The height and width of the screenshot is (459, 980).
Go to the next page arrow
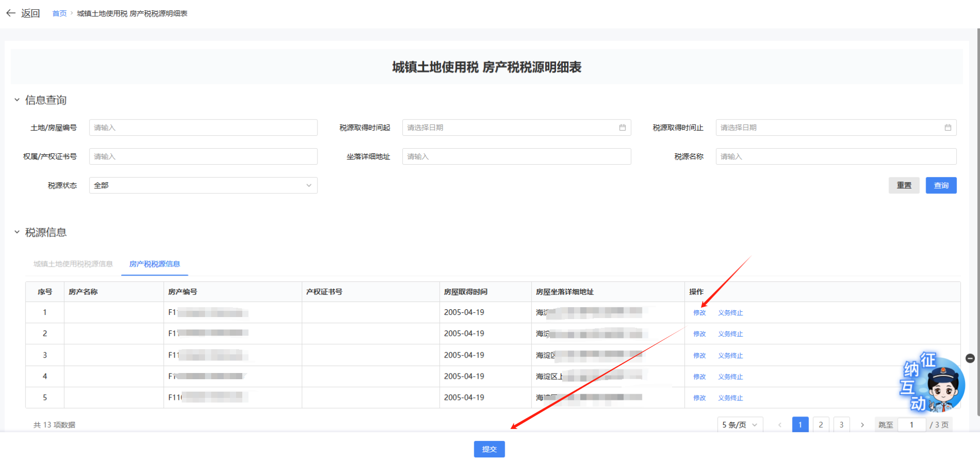click(x=862, y=425)
